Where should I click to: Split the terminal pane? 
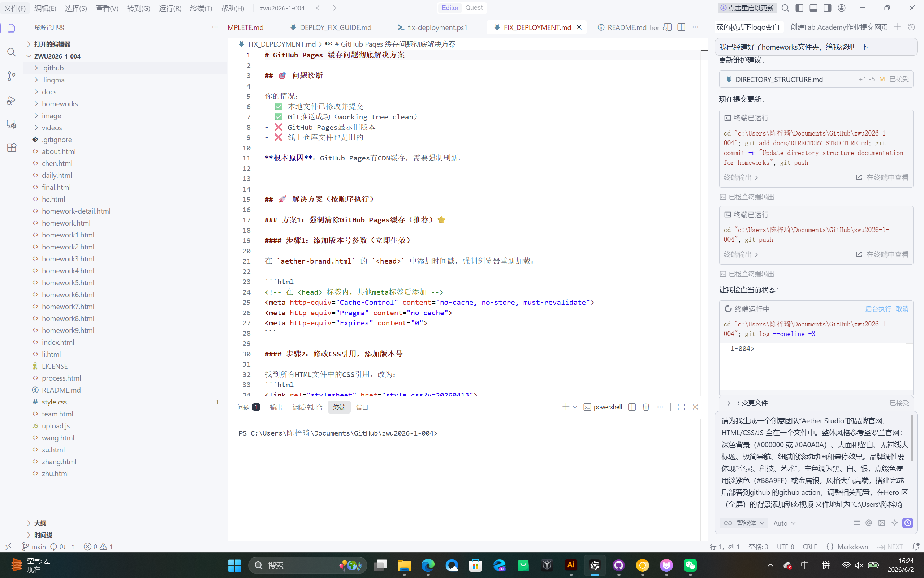pos(632,407)
